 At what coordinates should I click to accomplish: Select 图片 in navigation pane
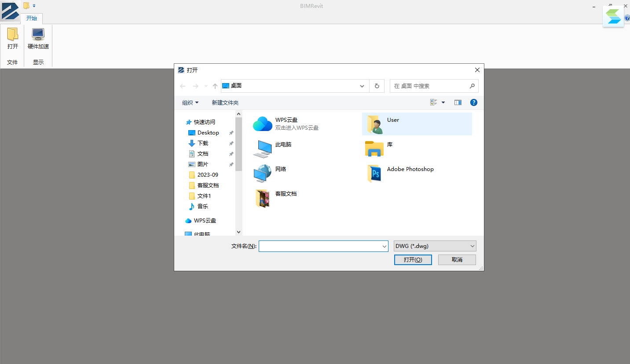(203, 164)
